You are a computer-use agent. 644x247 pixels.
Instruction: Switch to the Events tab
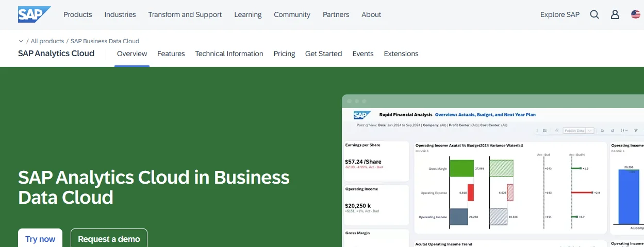(363, 54)
